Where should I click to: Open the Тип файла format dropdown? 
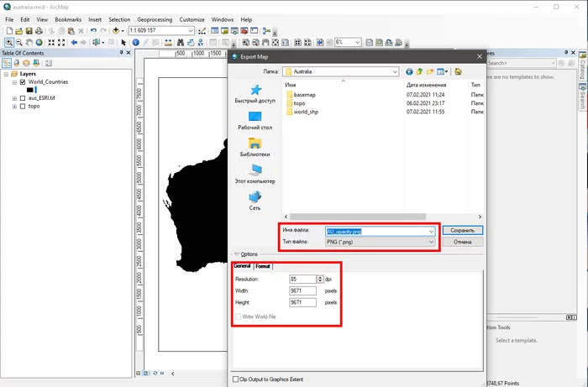coord(431,242)
